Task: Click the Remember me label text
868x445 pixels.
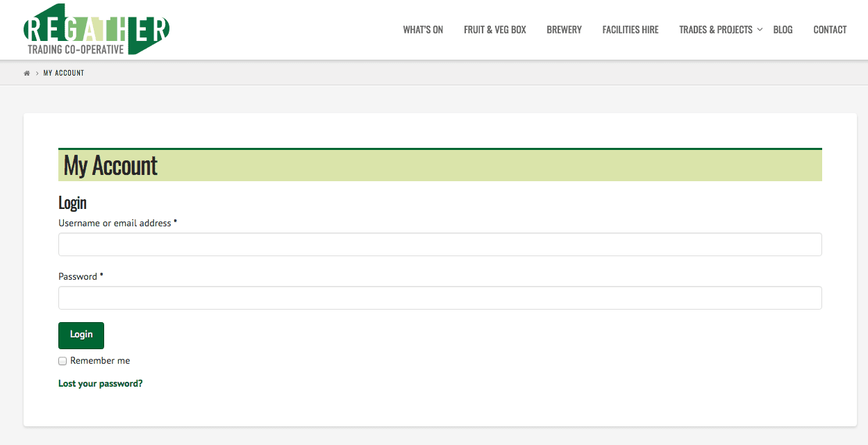Action: [100, 361]
